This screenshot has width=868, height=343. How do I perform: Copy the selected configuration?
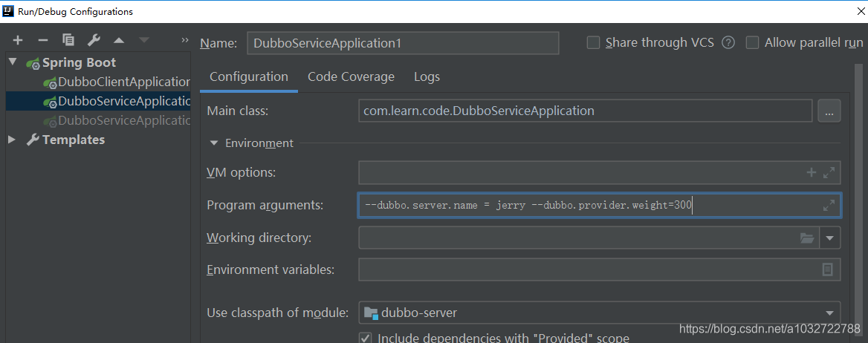coord(68,40)
